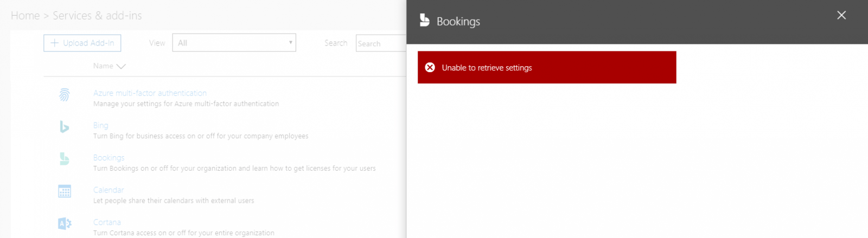868x238 pixels.
Task: Click the Azure multi-factor authentication fingerprint icon
Action: point(64,95)
